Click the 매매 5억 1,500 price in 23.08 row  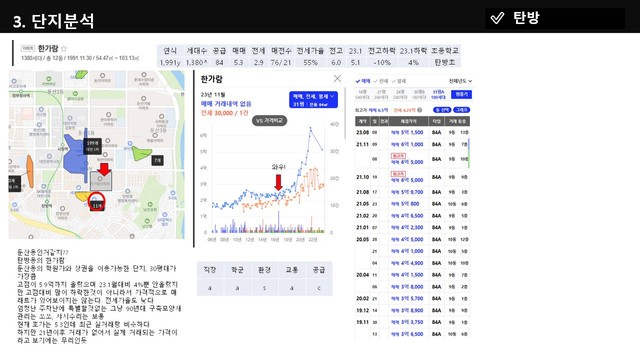click(407, 133)
